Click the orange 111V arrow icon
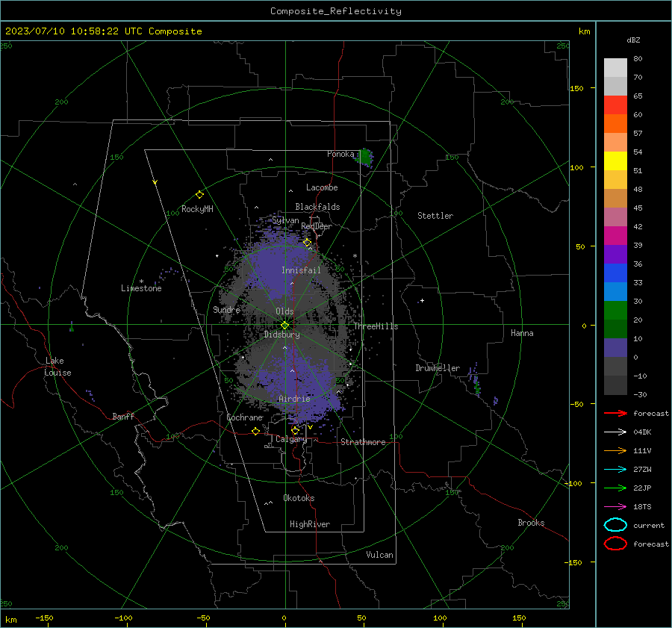The height and width of the screenshot is (628, 672). coord(615,450)
